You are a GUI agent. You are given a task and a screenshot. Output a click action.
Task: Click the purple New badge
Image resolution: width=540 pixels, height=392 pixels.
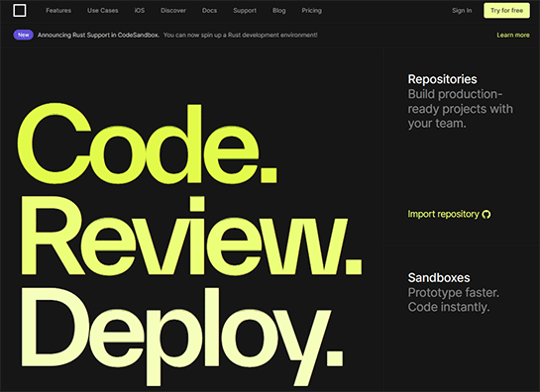coord(24,35)
